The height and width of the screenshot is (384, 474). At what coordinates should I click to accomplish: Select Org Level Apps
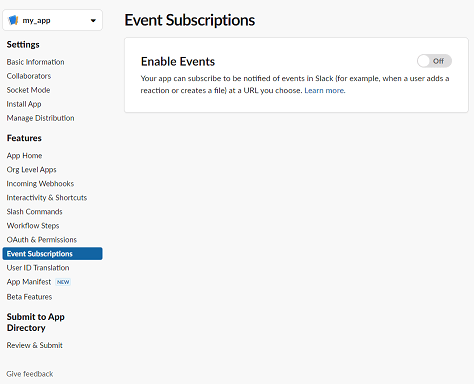[31, 170]
